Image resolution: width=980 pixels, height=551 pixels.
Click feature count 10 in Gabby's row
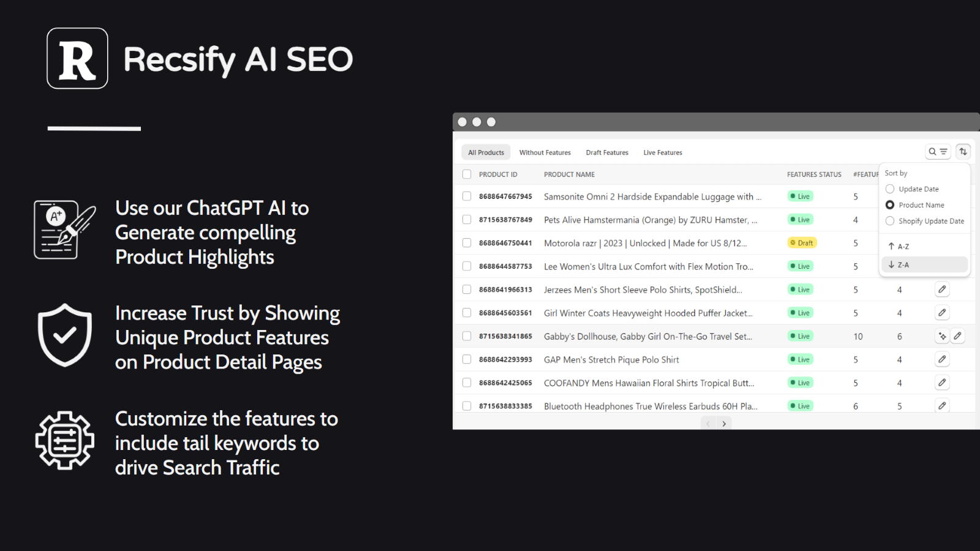(858, 336)
